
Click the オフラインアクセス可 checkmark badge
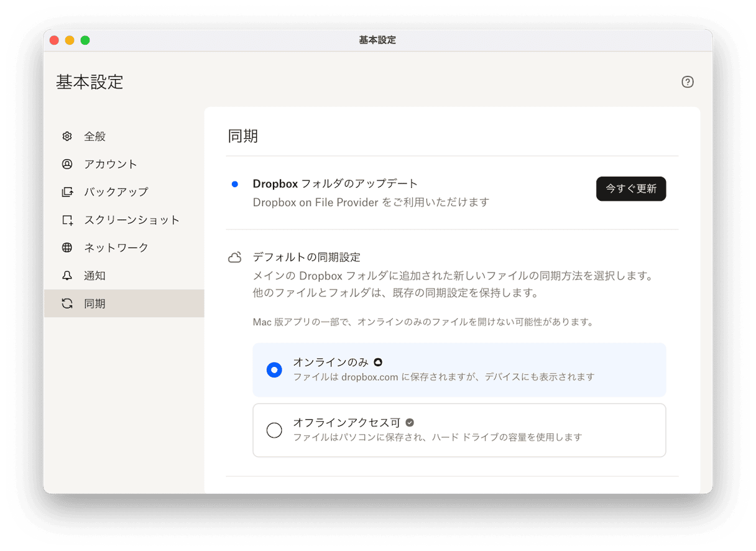click(x=409, y=423)
